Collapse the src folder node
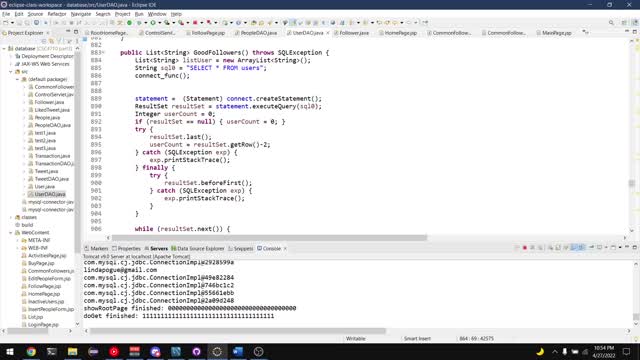640x360 pixels. pos(11,71)
